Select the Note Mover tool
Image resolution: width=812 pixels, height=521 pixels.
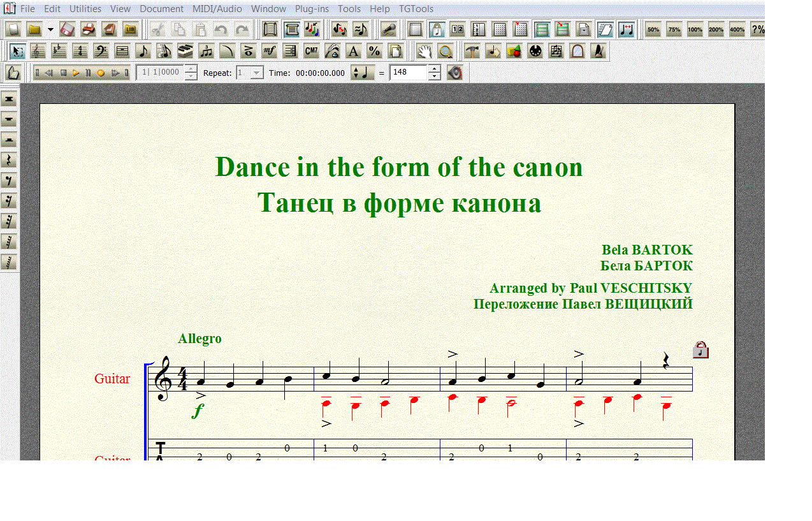493,51
